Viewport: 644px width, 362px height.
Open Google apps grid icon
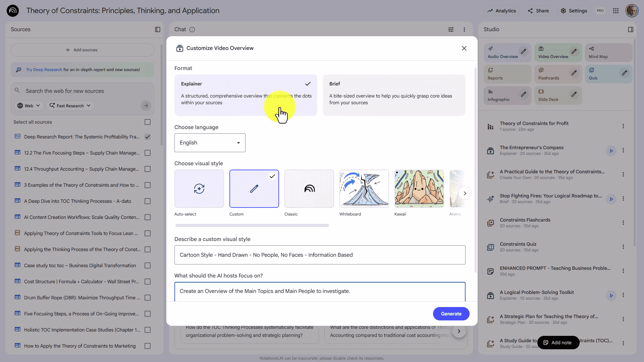[x=615, y=11]
